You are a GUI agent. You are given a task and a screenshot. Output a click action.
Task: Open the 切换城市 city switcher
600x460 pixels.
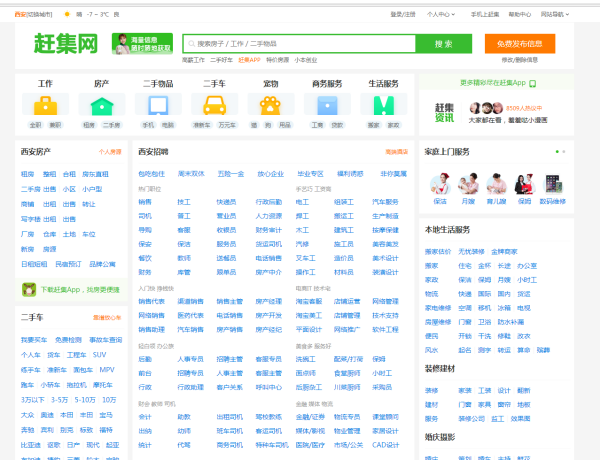pyautogui.click(x=41, y=15)
